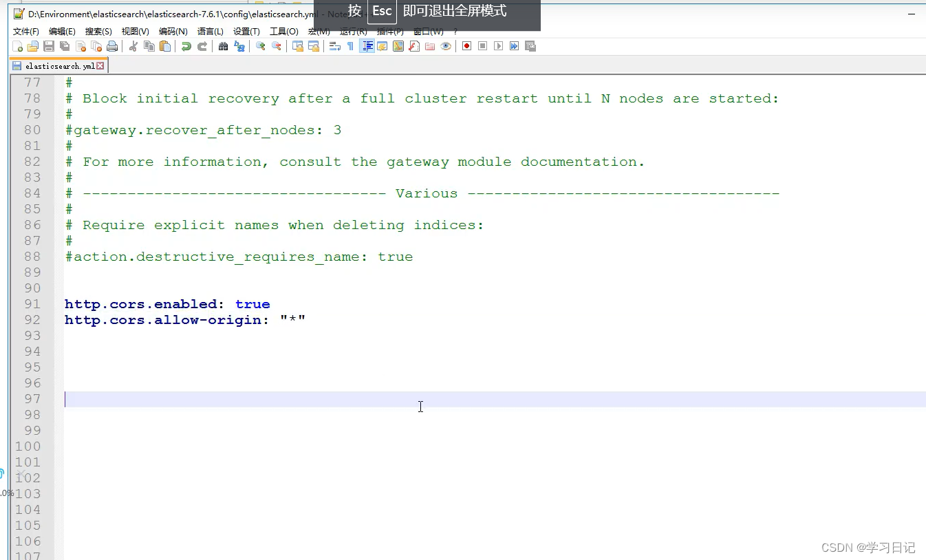Image resolution: width=926 pixels, height=560 pixels.
Task: Open the 文件(F) menu
Action: pos(26,32)
